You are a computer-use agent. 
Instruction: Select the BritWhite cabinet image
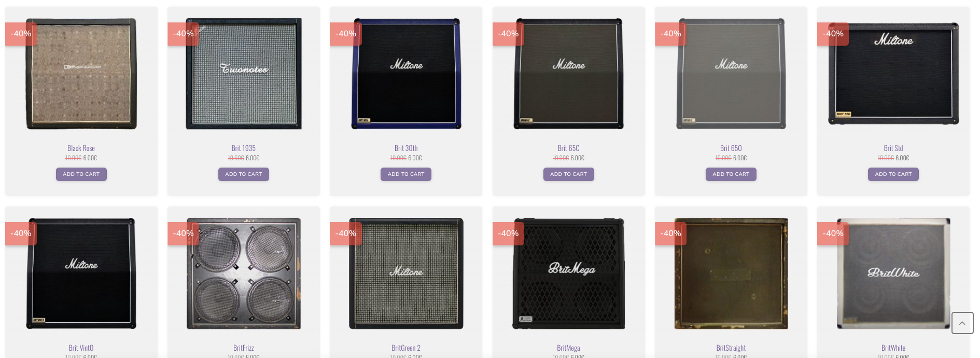(x=893, y=273)
